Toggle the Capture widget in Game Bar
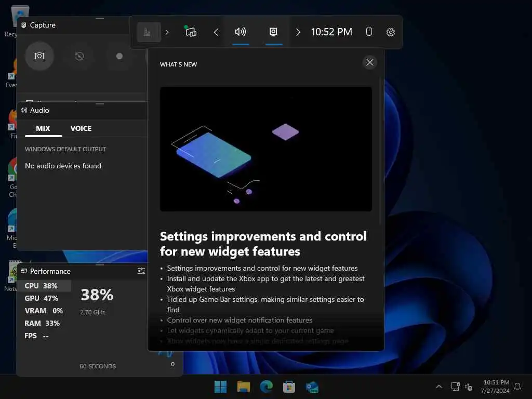This screenshot has height=399, width=532. [273, 32]
